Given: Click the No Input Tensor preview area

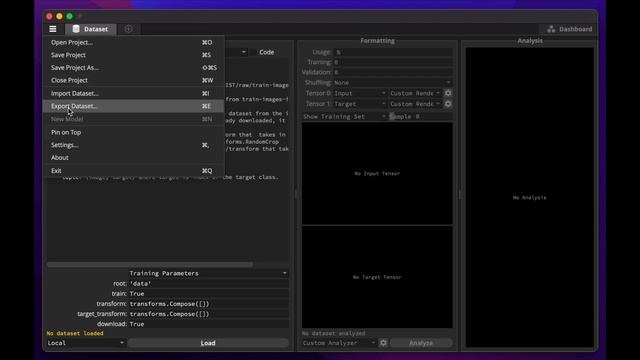Looking at the screenshot, I should tap(377, 173).
